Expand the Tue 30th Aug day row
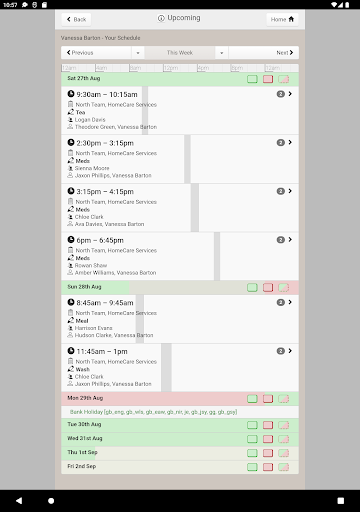This screenshot has height=512, width=360. 180,425
